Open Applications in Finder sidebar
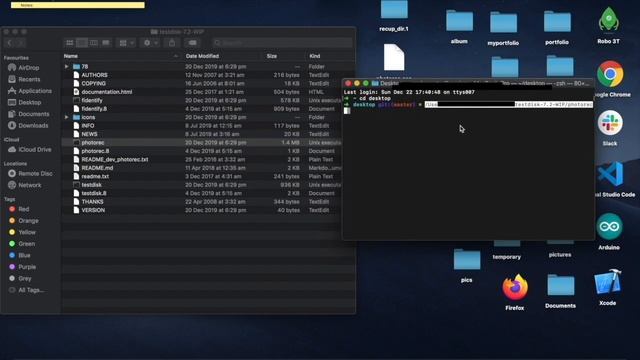 click(x=35, y=91)
